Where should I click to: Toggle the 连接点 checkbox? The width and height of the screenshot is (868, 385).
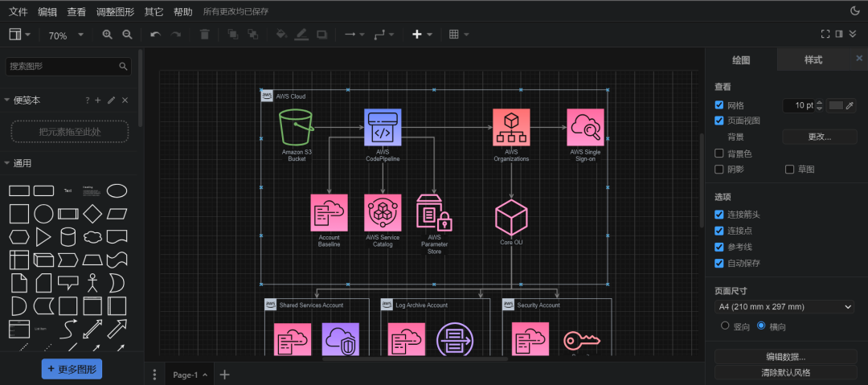click(x=719, y=231)
